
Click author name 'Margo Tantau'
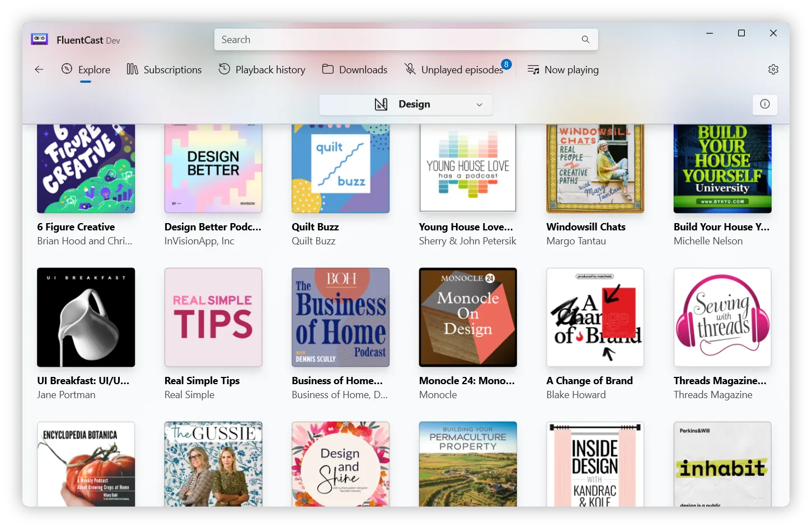pos(576,241)
